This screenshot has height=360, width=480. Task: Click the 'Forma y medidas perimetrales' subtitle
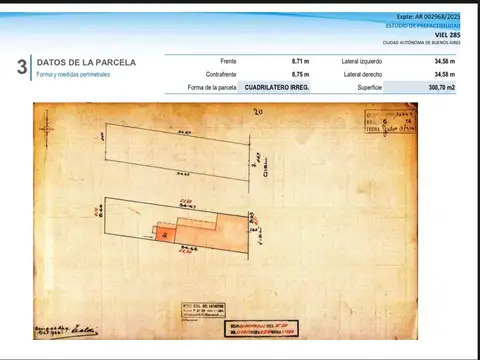[x=73, y=74]
